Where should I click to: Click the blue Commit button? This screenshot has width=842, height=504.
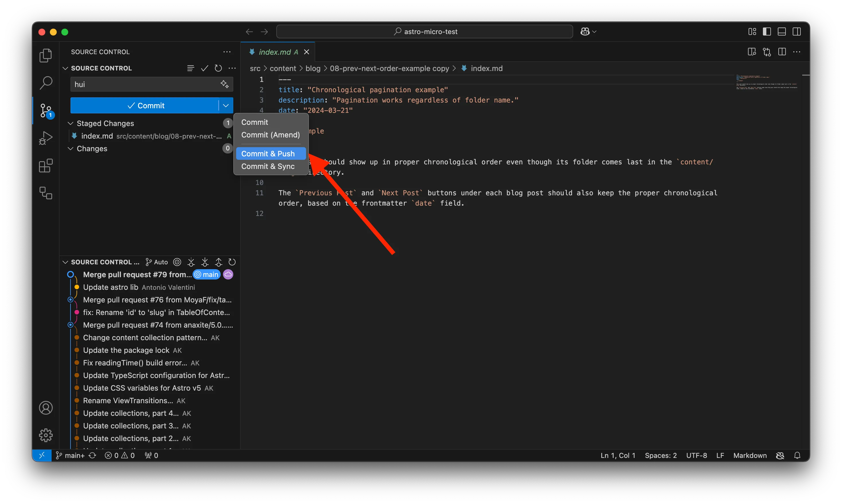pyautogui.click(x=145, y=106)
